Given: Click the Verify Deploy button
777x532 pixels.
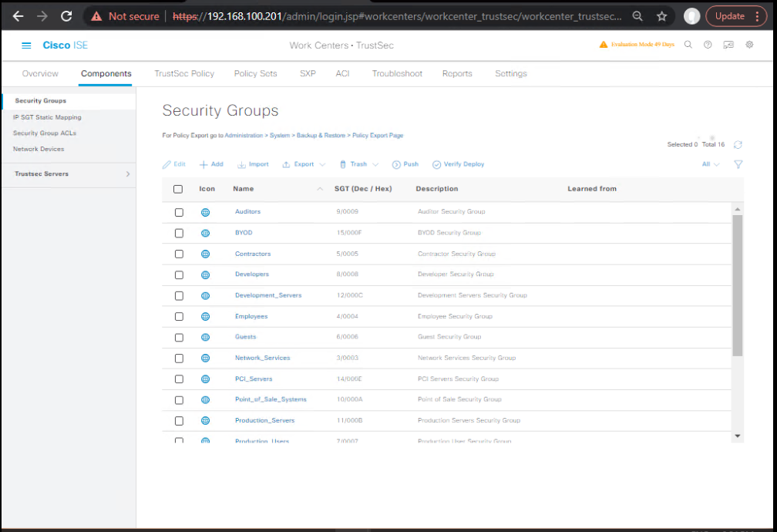Looking at the screenshot, I should click(459, 164).
